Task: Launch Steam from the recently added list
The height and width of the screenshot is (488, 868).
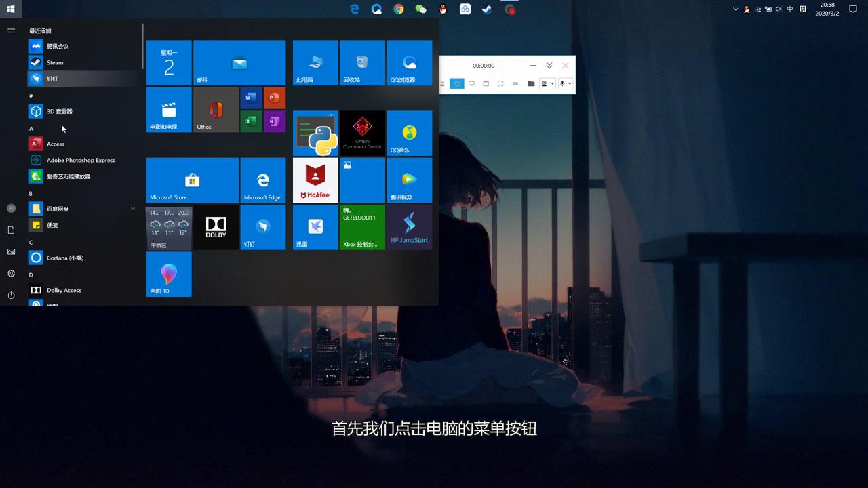Action: coord(83,62)
